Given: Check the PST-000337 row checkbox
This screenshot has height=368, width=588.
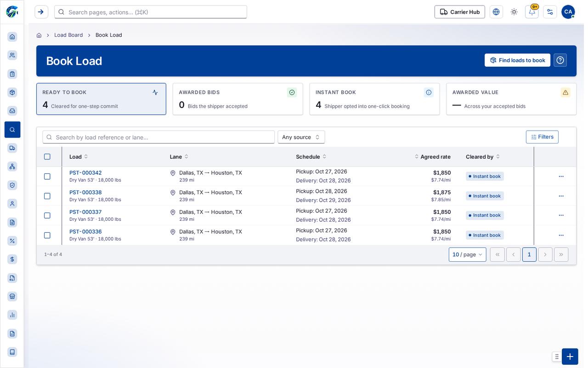Looking at the screenshot, I should [x=47, y=216].
